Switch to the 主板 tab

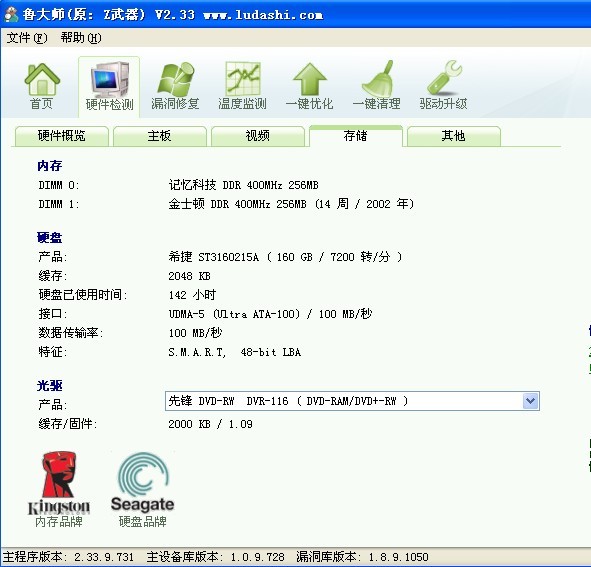[x=160, y=136]
